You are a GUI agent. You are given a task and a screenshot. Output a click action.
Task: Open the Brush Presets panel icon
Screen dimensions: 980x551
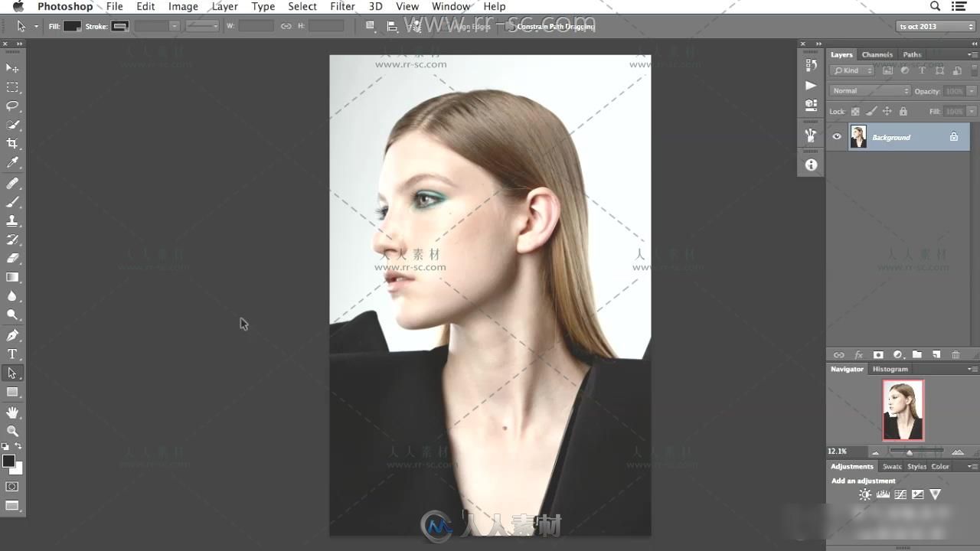(811, 135)
